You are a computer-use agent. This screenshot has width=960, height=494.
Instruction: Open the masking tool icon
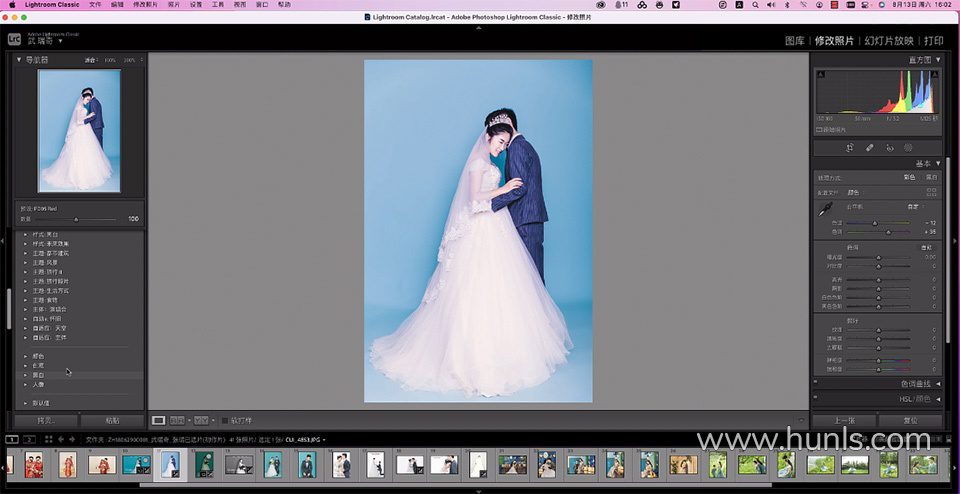[x=909, y=147]
